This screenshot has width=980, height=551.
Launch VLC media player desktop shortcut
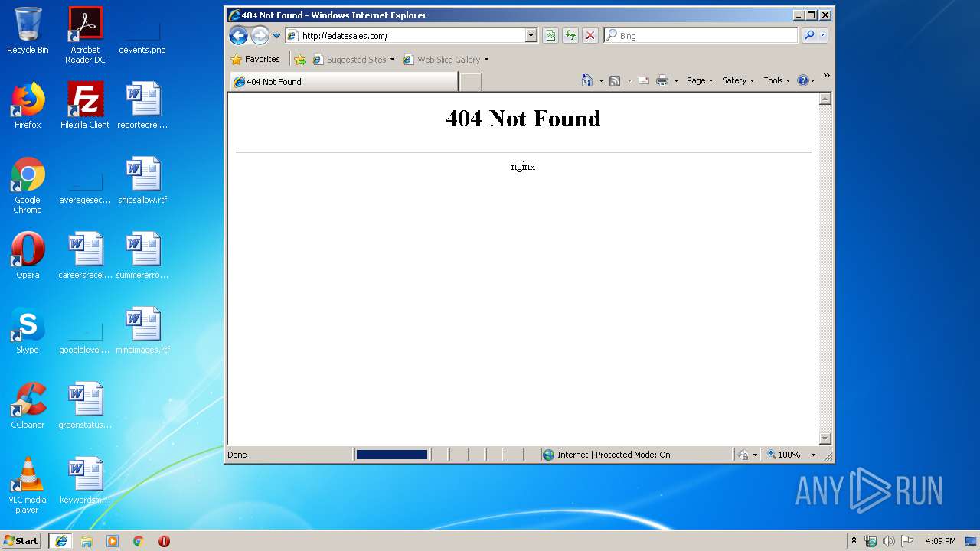click(x=28, y=485)
